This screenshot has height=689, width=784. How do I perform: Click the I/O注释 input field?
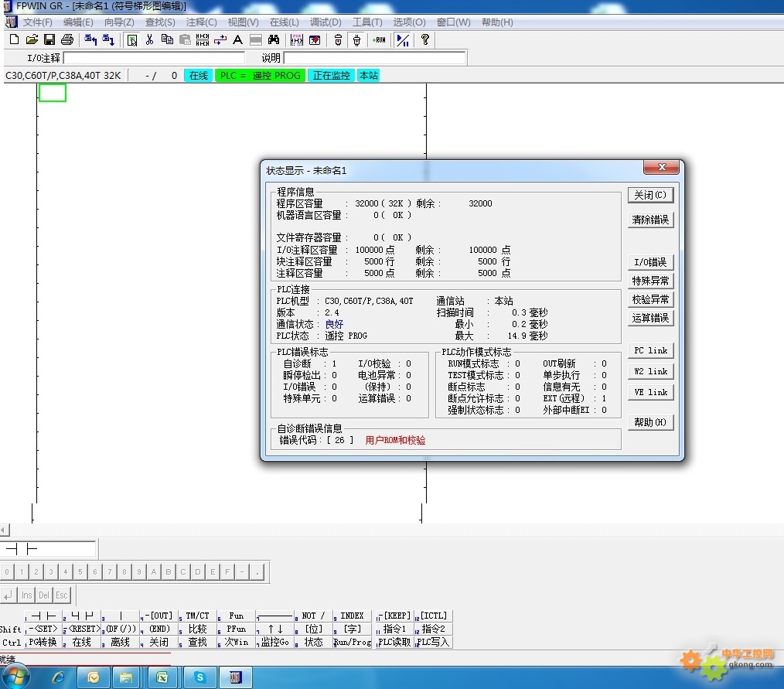(x=154, y=58)
